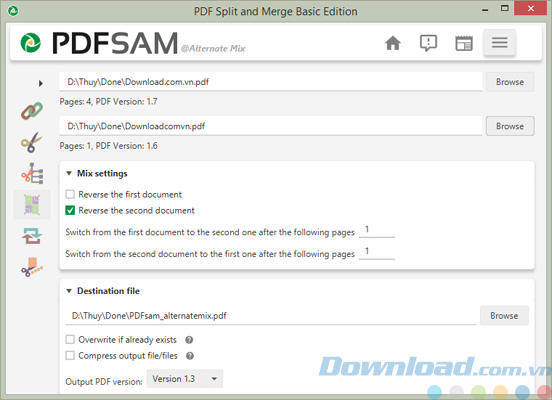Select the Split scissors tool icon
The width and height of the screenshot is (552, 400).
pos(32,142)
